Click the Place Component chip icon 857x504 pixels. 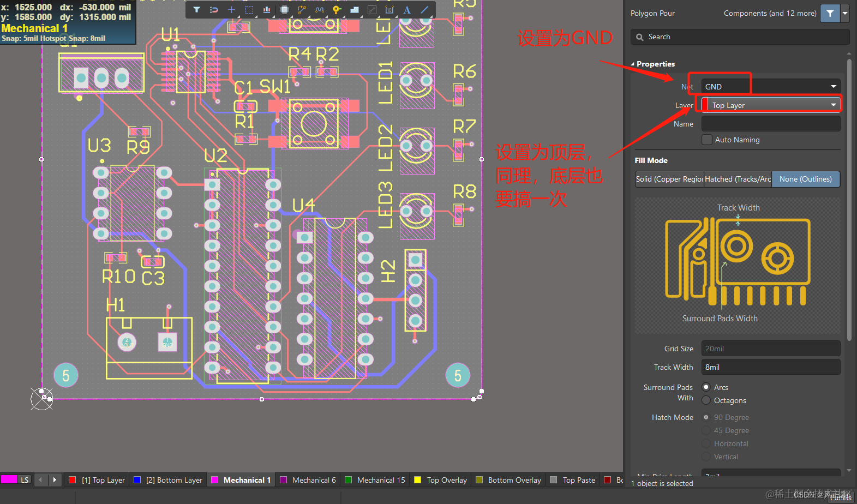(x=284, y=10)
